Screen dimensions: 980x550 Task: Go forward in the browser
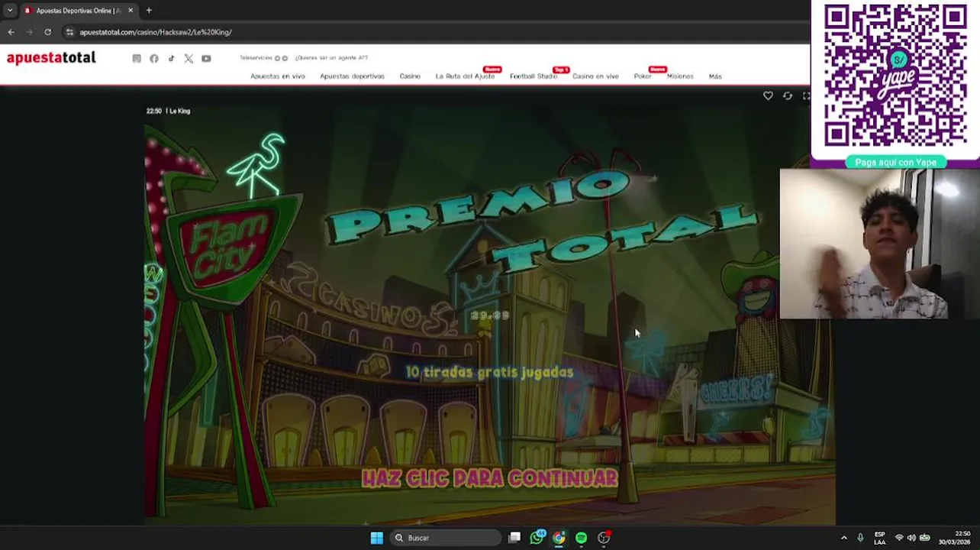pos(29,32)
